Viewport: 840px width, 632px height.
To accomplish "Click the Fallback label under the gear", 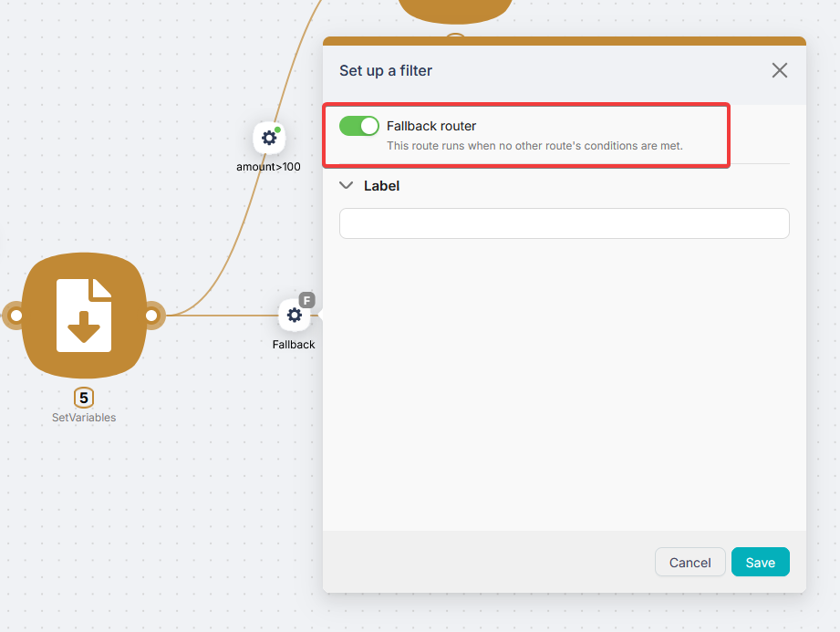I will pyautogui.click(x=294, y=345).
